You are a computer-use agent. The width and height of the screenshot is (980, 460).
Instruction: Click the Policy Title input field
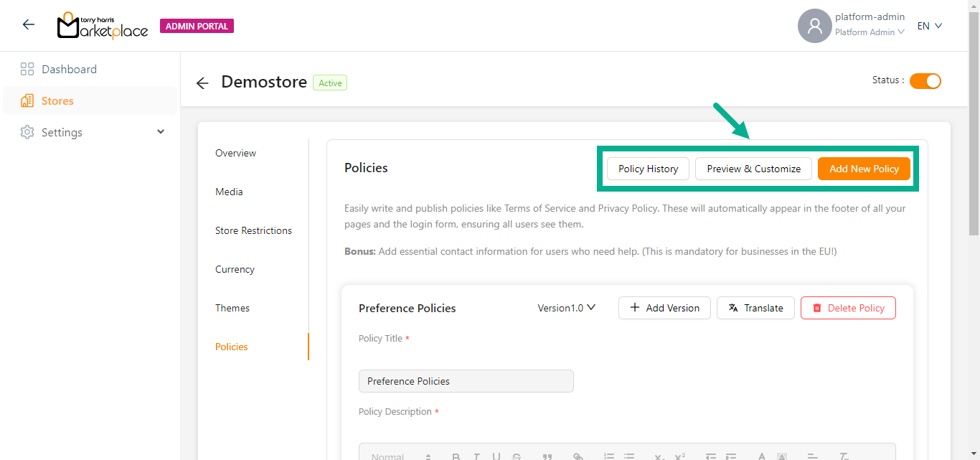466,381
